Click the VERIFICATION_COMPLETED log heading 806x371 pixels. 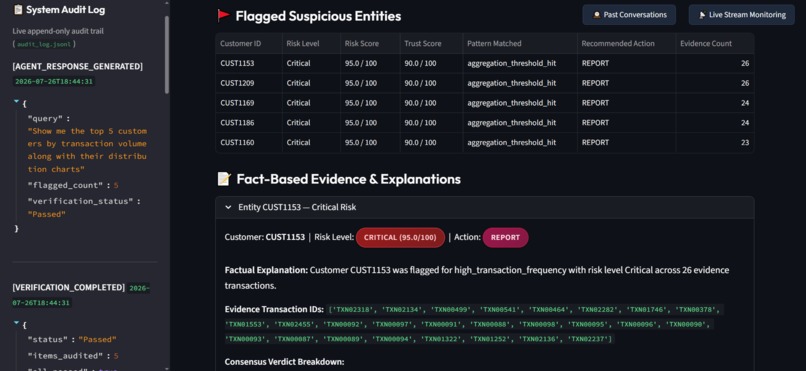68,287
